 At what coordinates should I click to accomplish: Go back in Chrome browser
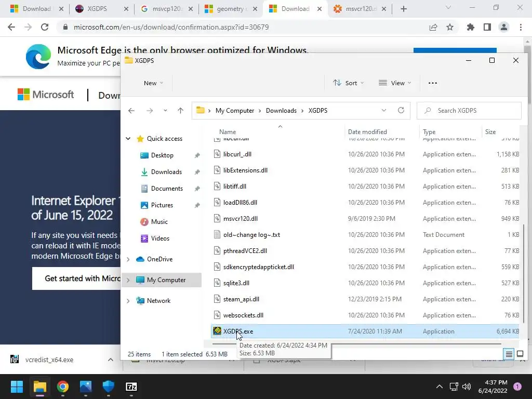(x=11, y=27)
